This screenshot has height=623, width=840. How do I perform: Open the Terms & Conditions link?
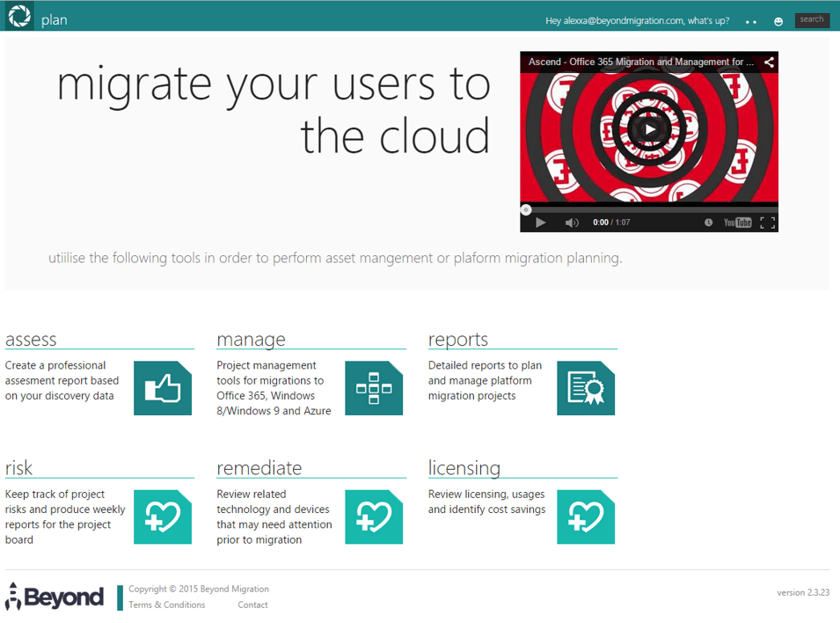point(166,605)
